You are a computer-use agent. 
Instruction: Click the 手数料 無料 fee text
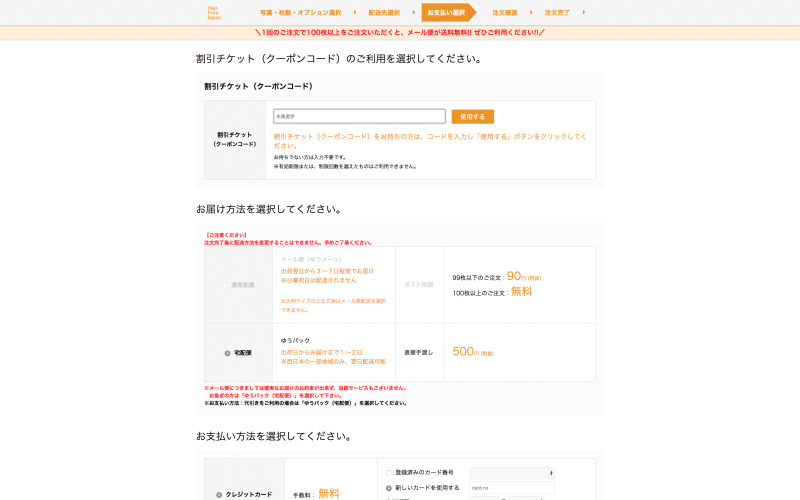[316, 493]
